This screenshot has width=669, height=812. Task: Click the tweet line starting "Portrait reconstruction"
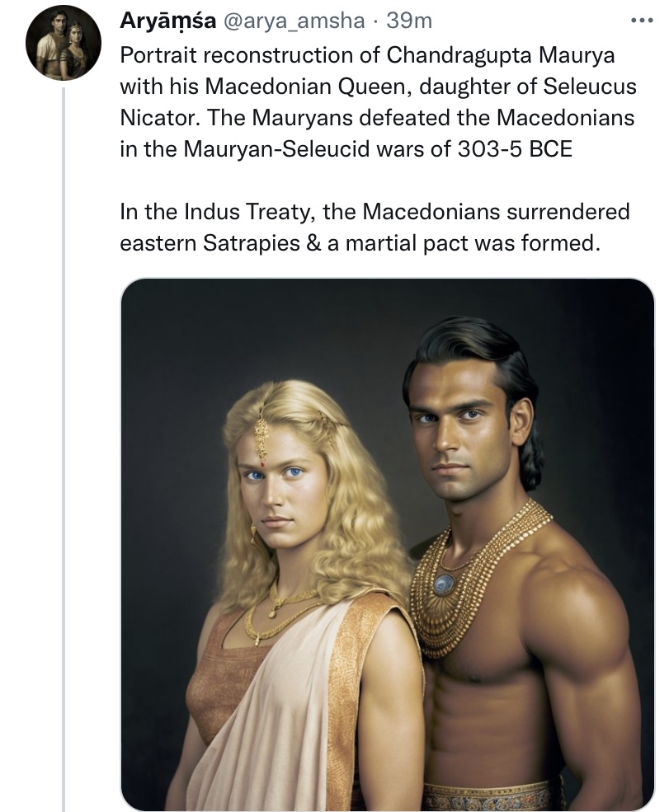pyautogui.click(x=367, y=55)
